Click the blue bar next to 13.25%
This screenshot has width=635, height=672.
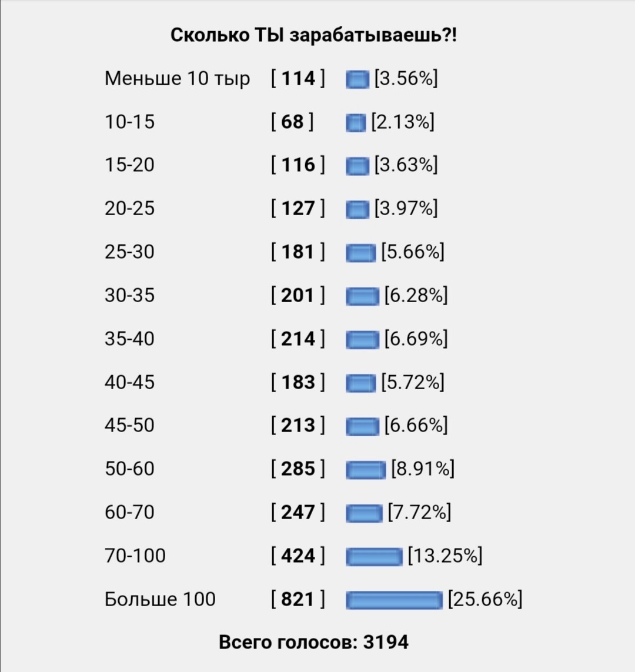(x=374, y=556)
